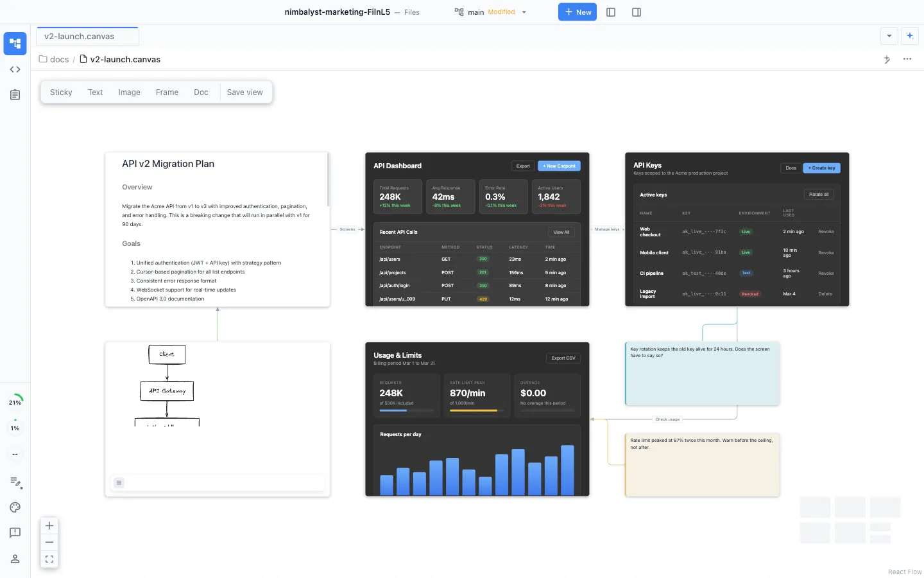Select the v2-launch.canvas tab

pos(87,37)
